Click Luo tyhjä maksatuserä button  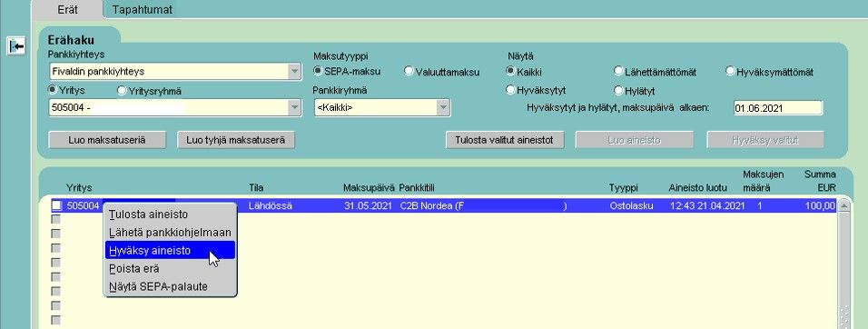pyautogui.click(x=236, y=140)
